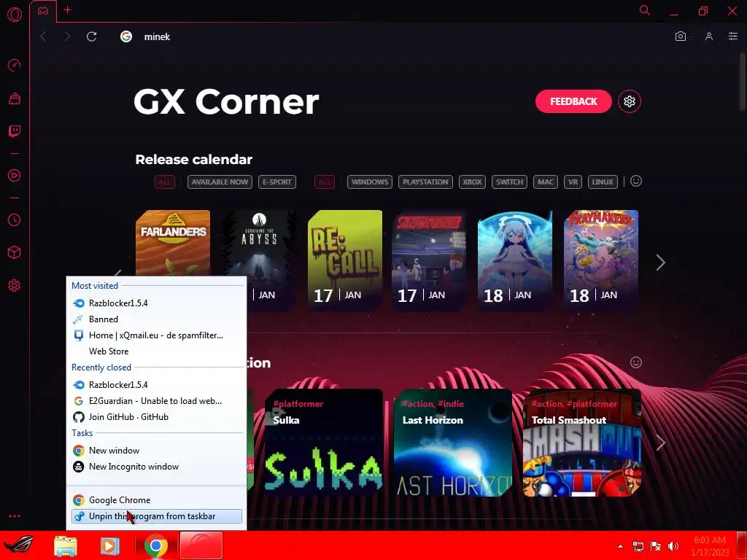Open GX Control speedometer in sidebar

pos(15,65)
